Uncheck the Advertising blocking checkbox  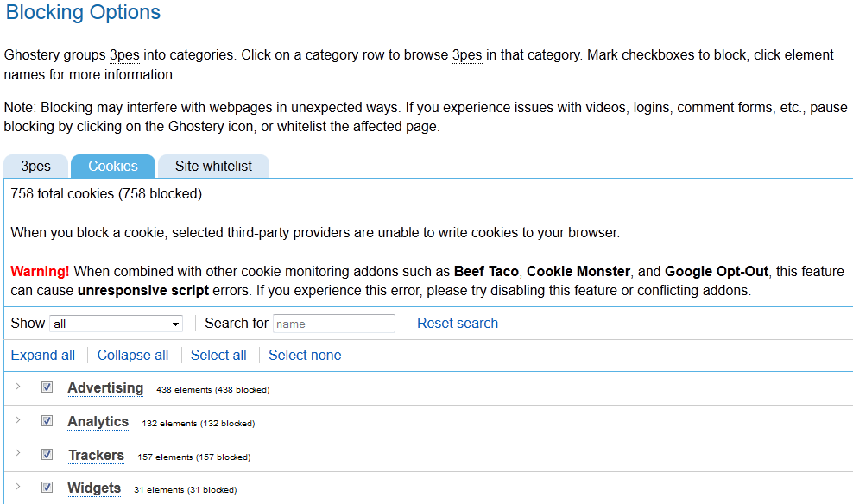point(47,387)
